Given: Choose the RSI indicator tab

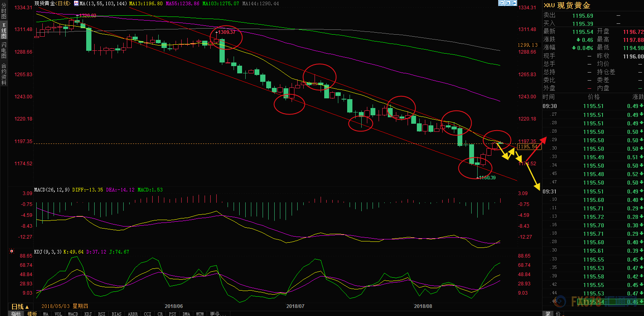Looking at the screenshot, I should click(x=101, y=314).
